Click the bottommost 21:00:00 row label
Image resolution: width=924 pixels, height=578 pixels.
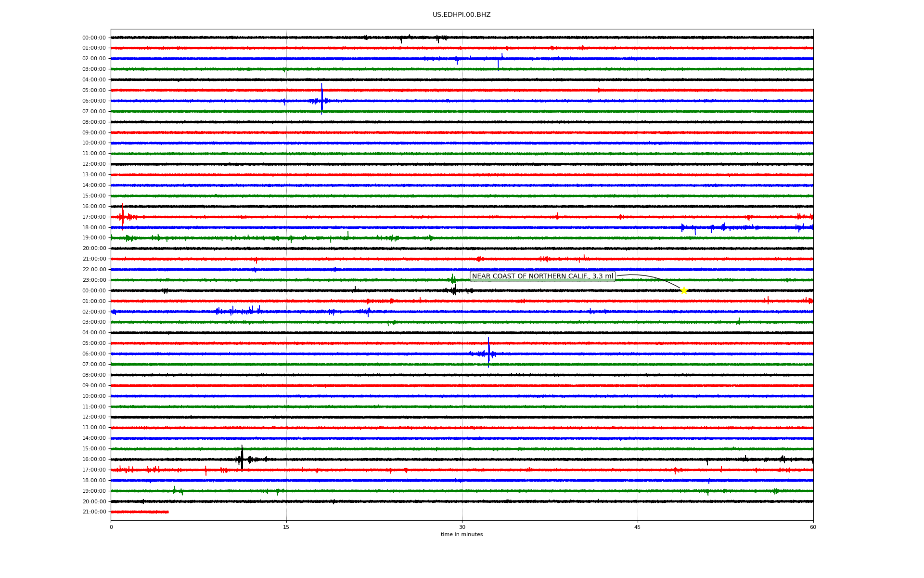tap(94, 512)
